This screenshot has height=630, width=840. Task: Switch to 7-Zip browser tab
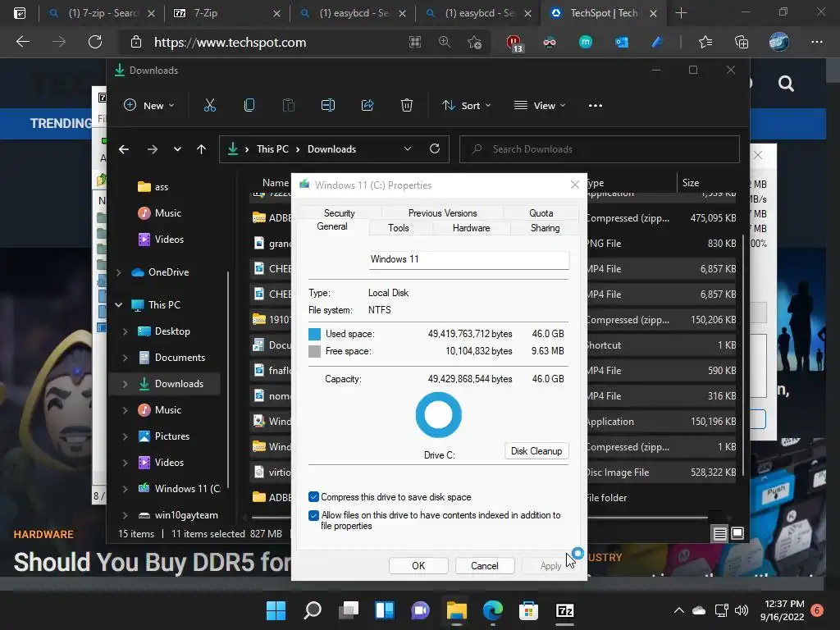click(x=228, y=13)
